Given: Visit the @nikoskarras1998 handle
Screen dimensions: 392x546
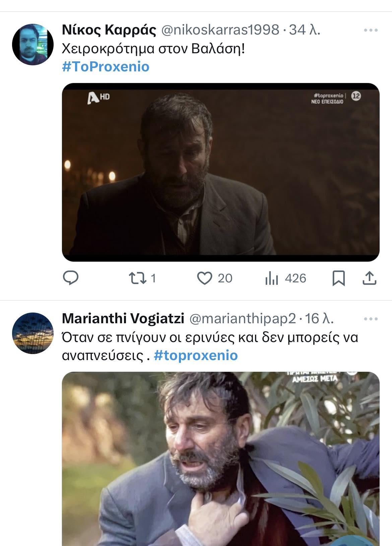Looking at the screenshot, I should point(220,30).
